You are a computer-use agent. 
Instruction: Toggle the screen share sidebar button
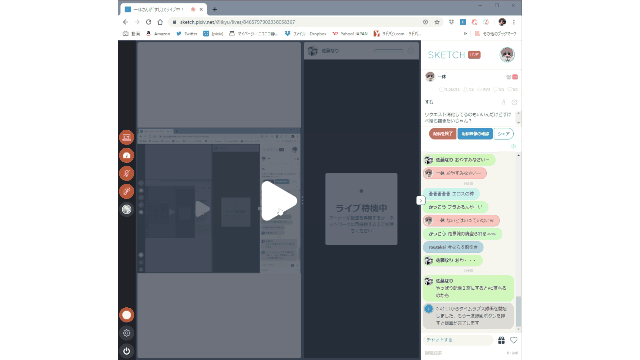click(x=127, y=138)
